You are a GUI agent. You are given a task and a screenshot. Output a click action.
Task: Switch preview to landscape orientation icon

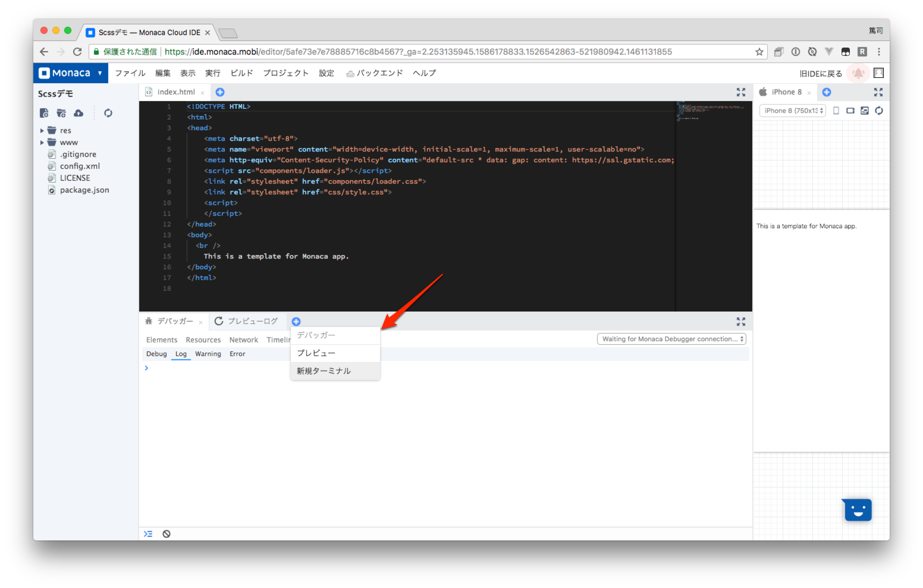(850, 111)
